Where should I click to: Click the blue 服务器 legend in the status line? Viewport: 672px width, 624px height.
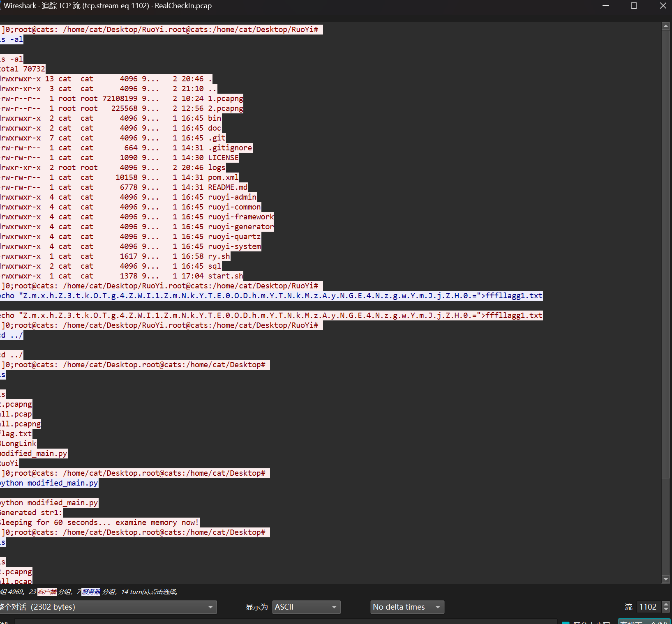91,592
